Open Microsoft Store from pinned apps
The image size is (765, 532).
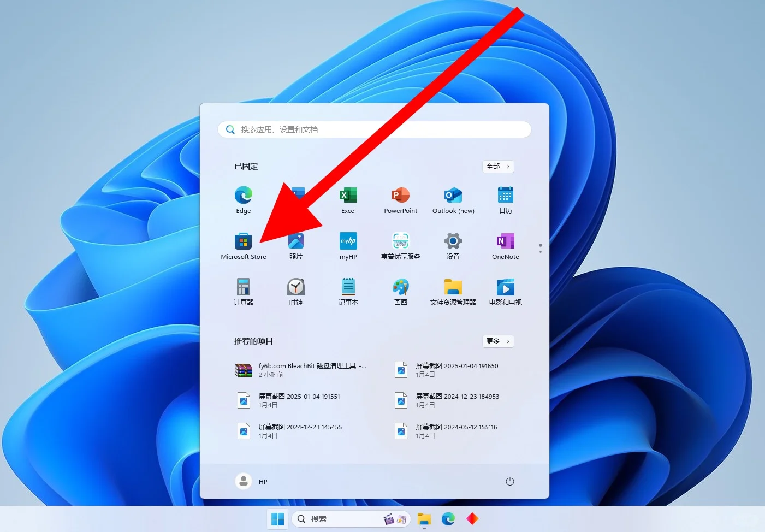point(244,246)
